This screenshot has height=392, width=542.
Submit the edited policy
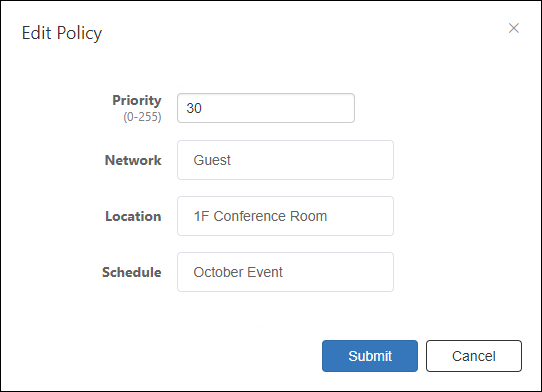(x=370, y=356)
